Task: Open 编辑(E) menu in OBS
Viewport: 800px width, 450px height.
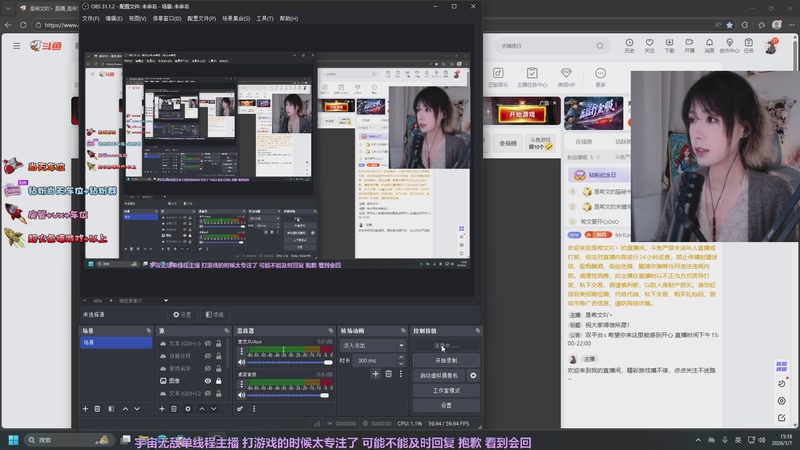Action: (x=114, y=18)
